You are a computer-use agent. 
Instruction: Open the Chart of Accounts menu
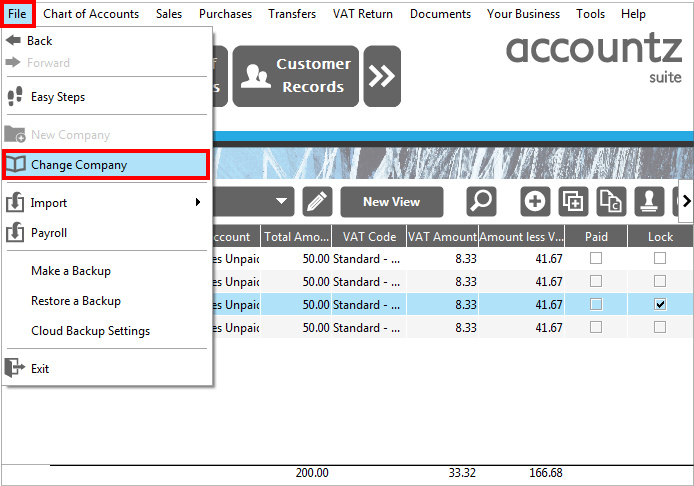pos(91,14)
